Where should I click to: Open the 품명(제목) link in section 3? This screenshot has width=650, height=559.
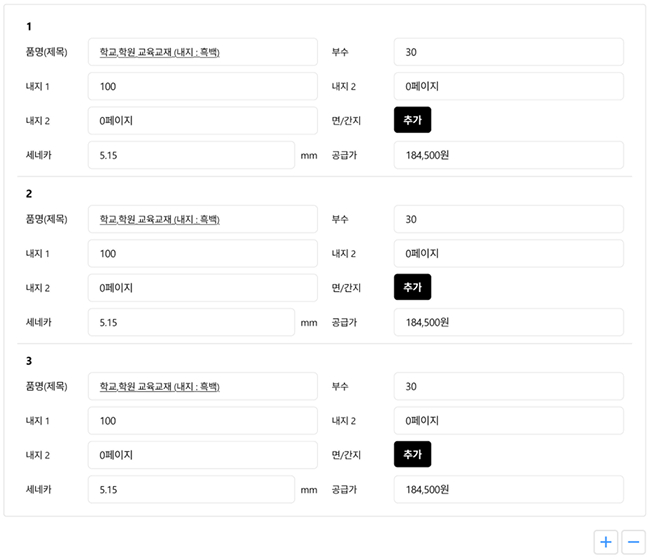click(x=159, y=386)
